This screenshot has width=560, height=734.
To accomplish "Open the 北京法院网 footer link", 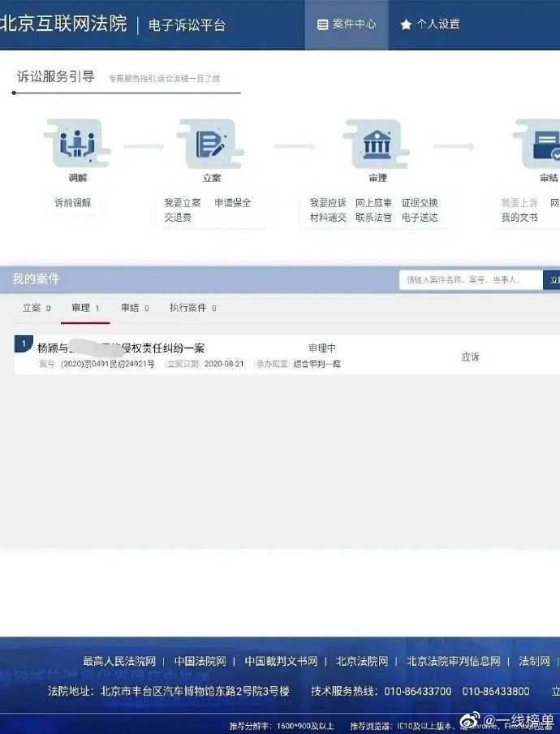I will coord(362,661).
